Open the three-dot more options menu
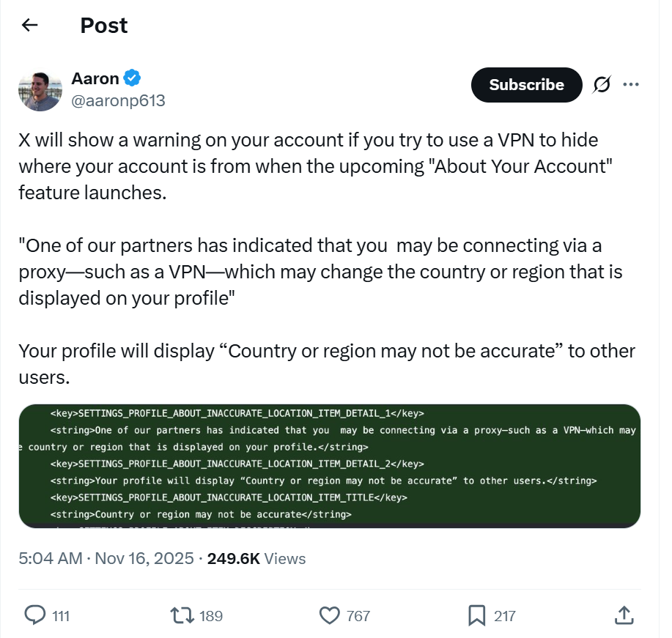This screenshot has width=672, height=638. pos(630,84)
